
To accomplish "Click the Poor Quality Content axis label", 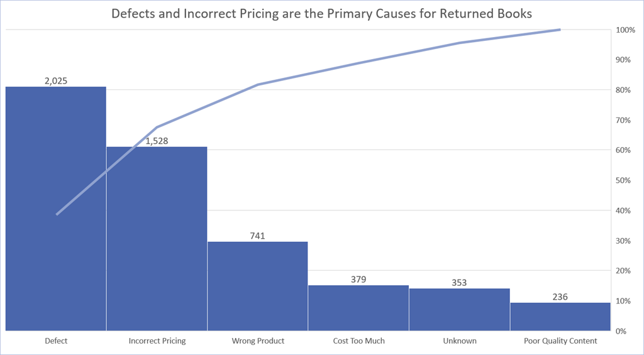I will click(560, 341).
